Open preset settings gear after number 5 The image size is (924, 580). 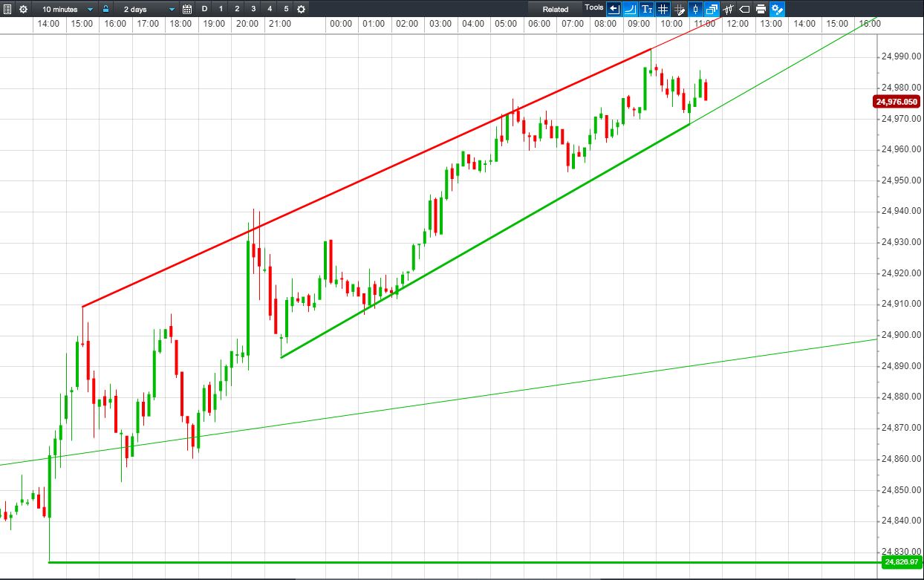click(x=301, y=9)
